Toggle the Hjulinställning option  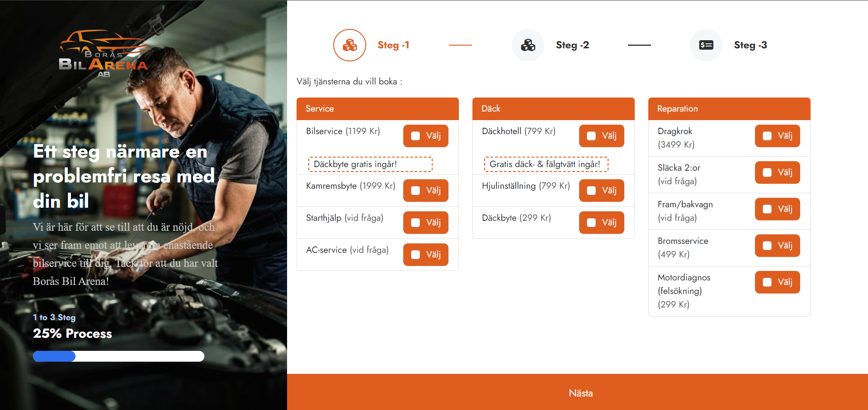[x=601, y=191]
